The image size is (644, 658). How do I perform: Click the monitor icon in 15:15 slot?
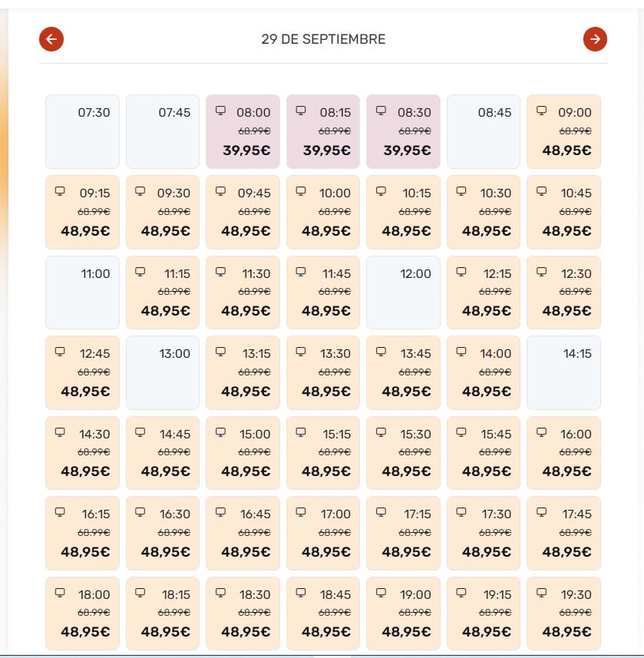pos(301,432)
